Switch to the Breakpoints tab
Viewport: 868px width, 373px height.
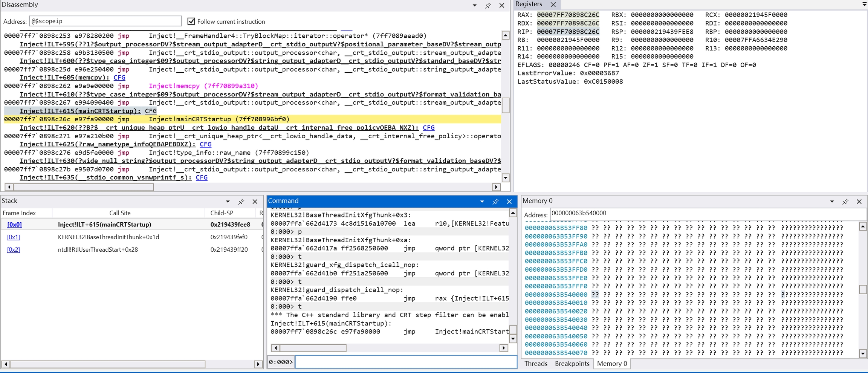(572, 364)
